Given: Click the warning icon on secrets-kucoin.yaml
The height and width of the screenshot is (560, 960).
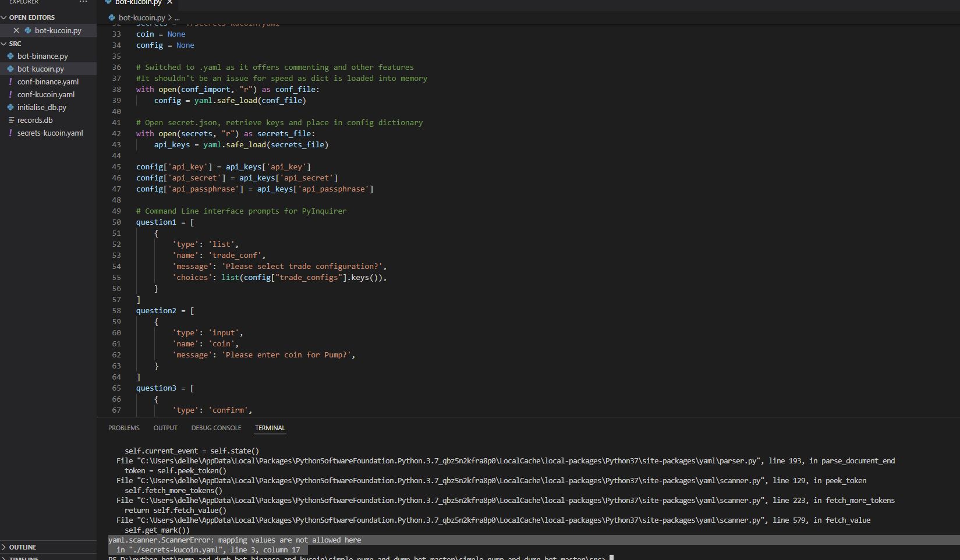Looking at the screenshot, I should pyautogui.click(x=10, y=133).
